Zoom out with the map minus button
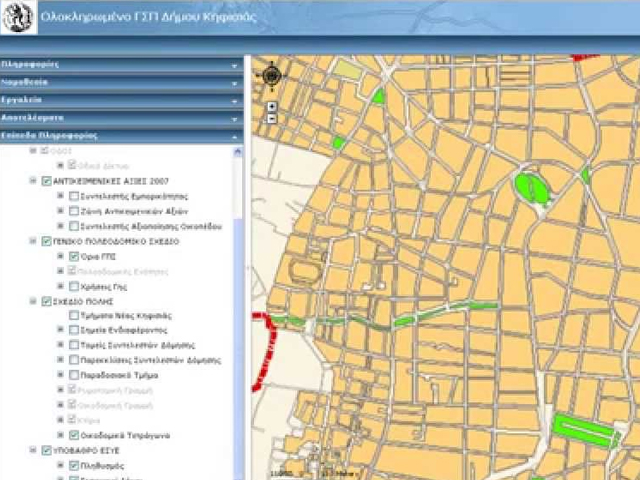Image resolution: width=640 pixels, height=480 pixels. 271,118
